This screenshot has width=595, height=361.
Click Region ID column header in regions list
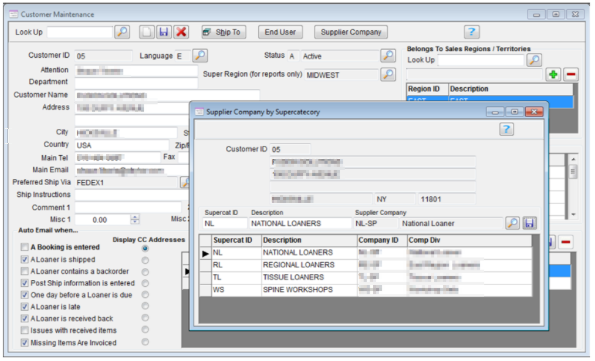pyautogui.click(x=427, y=89)
